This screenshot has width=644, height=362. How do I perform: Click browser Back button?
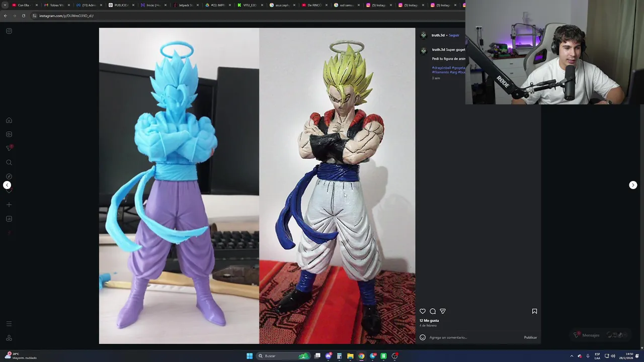[6, 16]
